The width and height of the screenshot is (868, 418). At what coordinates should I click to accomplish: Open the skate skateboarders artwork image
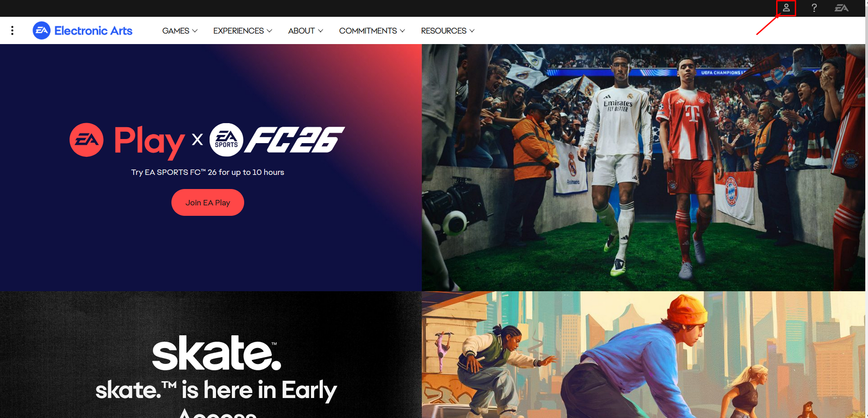[643, 355]
